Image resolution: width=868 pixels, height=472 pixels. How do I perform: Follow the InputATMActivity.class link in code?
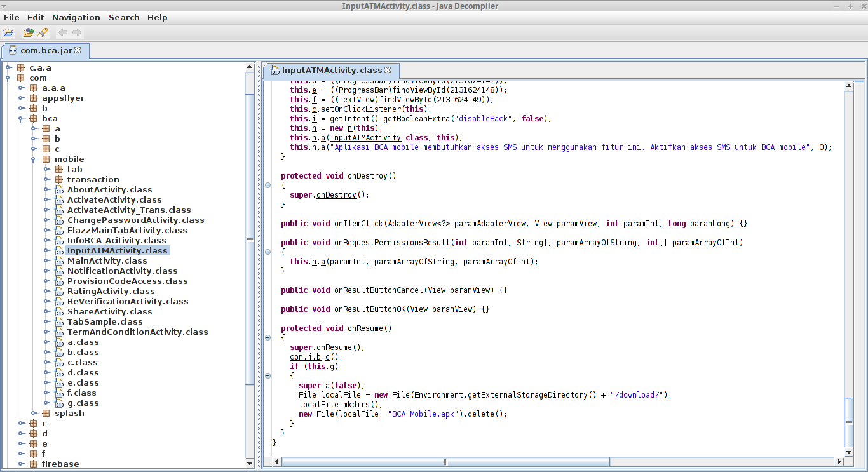tap(365, 138)
